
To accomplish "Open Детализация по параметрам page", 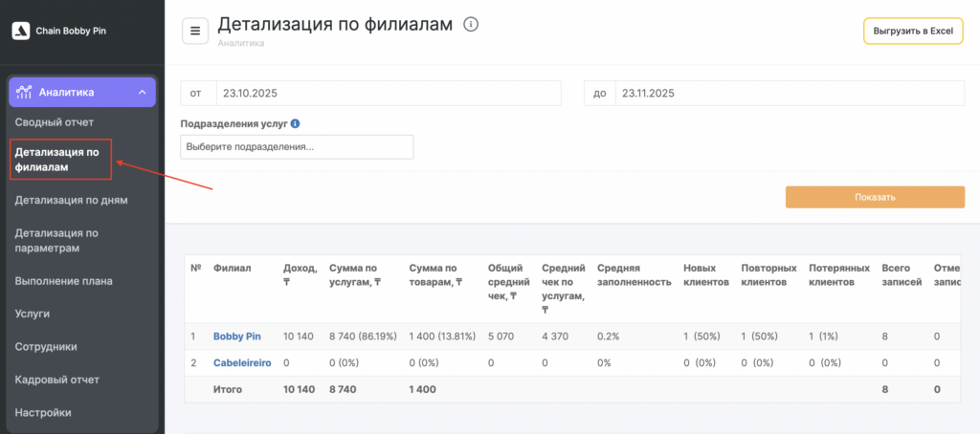I will [56, 240].
